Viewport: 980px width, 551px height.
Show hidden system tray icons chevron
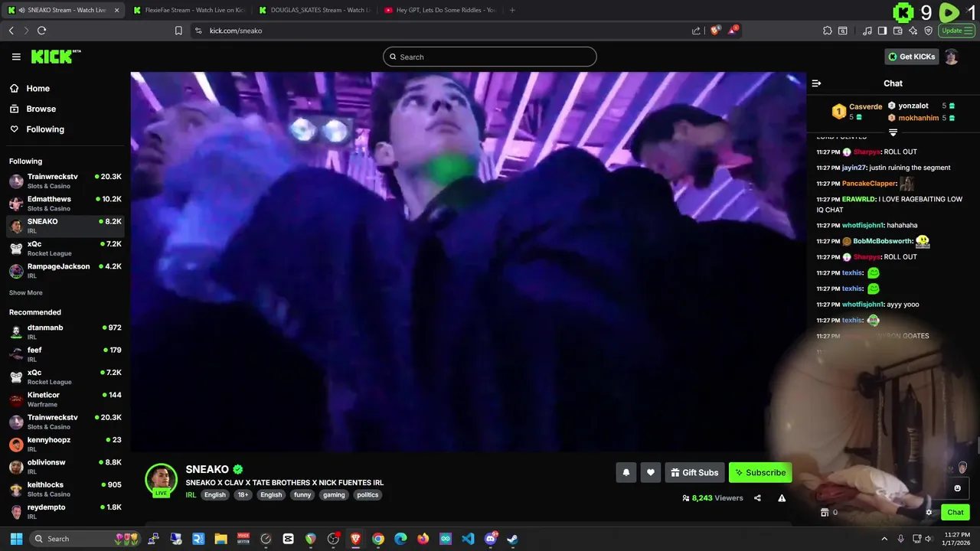point(884,539)
